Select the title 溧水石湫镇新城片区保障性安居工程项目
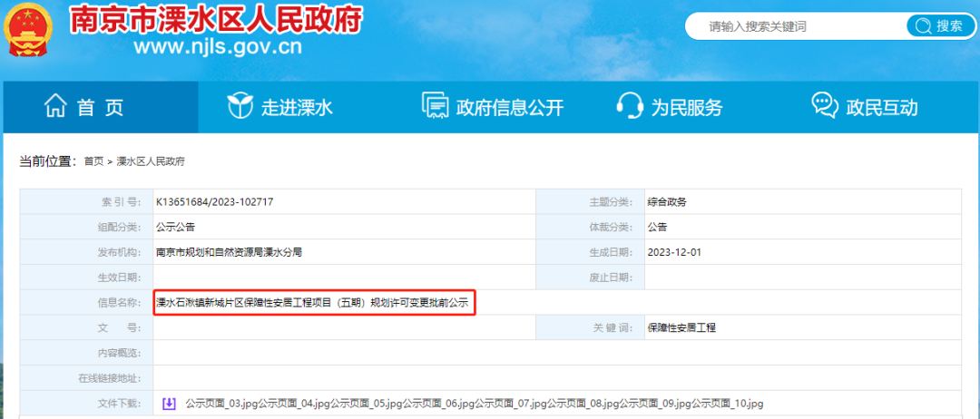This screenshot has height=419, width=980. [244, 304]
